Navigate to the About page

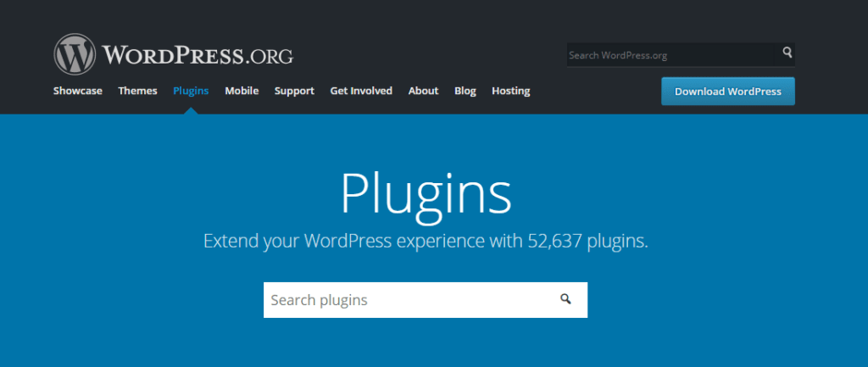coord(423,91)
